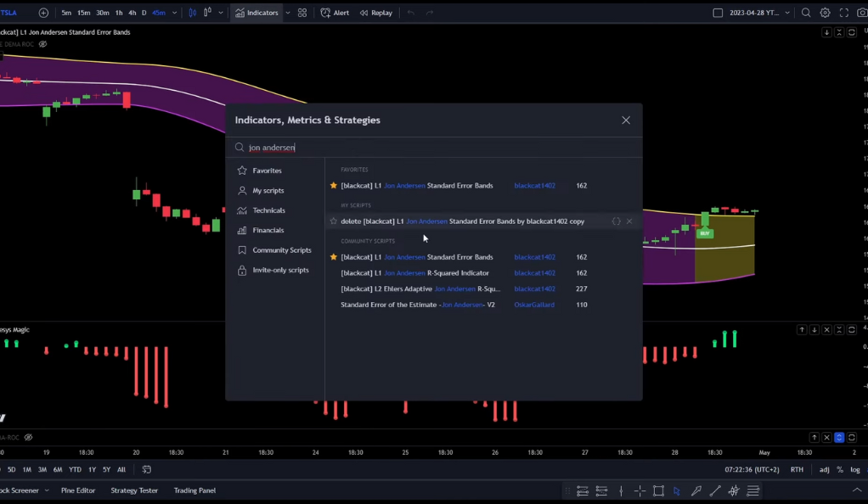Toggle adj price adjustment
The width and height of the screenshot is (868, 504).
[x=825, y=470]
